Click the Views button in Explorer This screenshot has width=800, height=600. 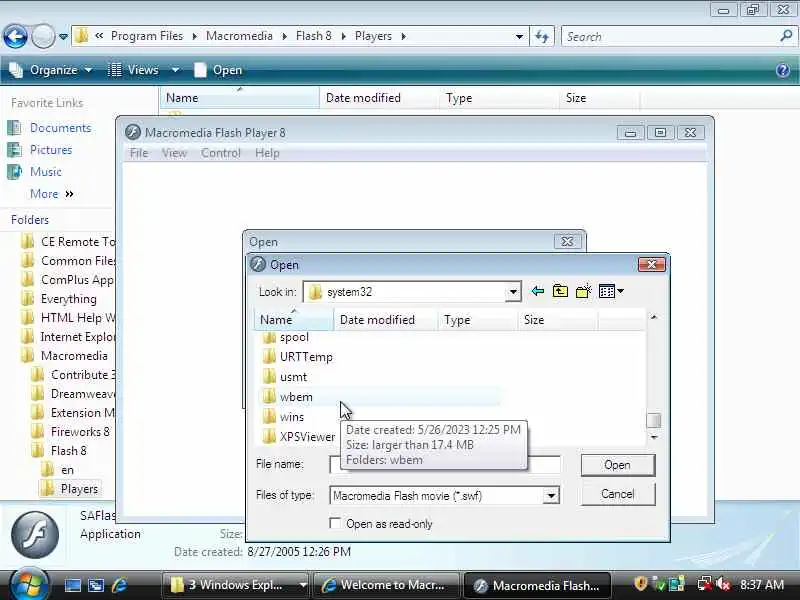134,70
